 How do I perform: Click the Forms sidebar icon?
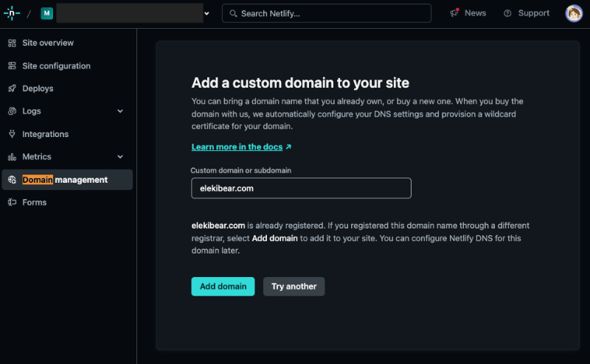click(12, 203)
